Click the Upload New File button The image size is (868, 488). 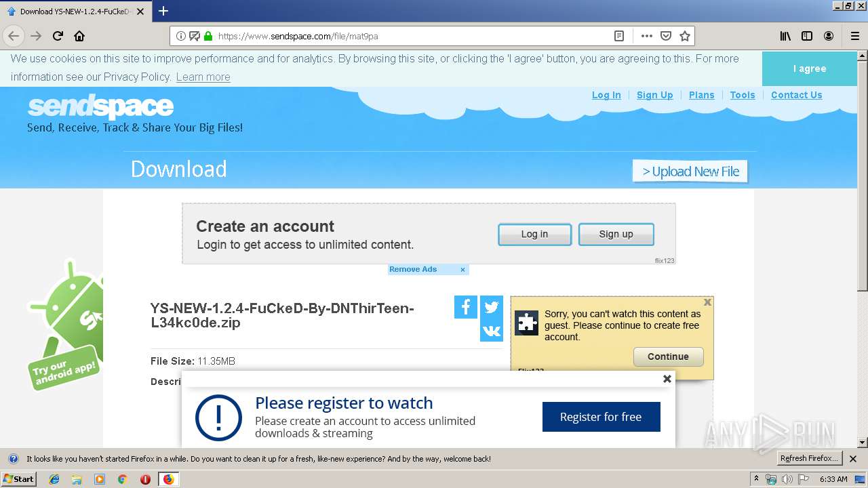tap(690, 171)
